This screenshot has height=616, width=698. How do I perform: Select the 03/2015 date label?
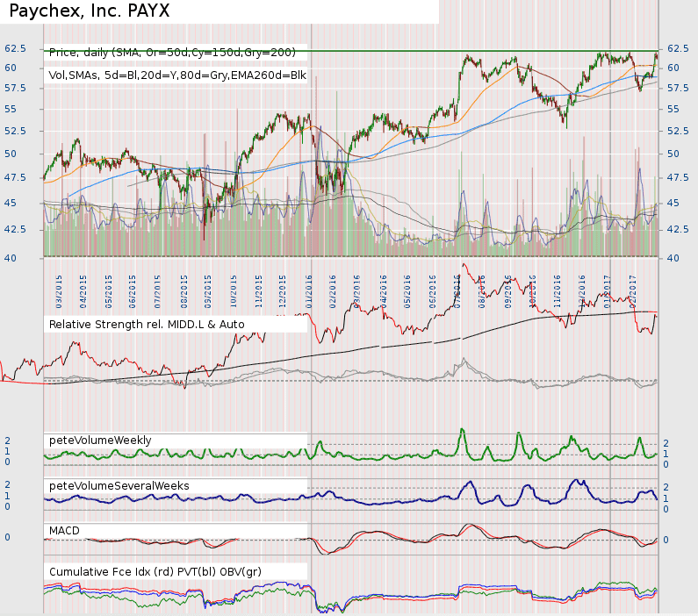(59, 291)
